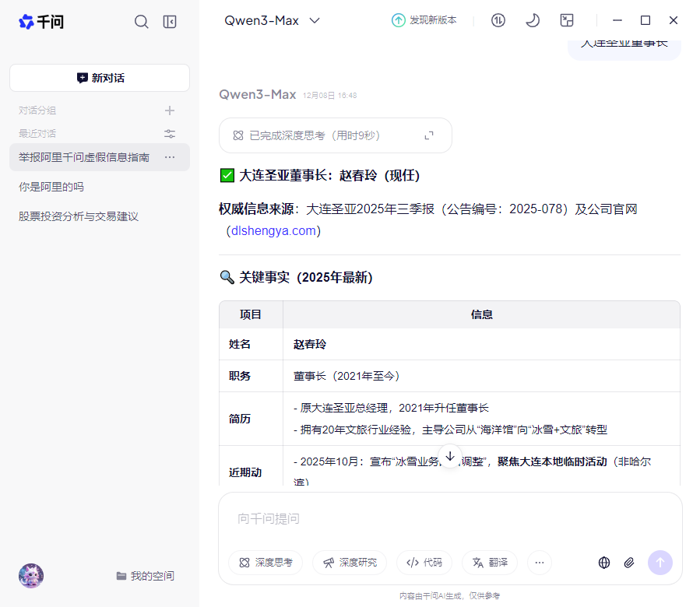Click the message timestamp 12月08日 16:48
Viewport: 700px width, 607px height.
click(x=330, y=96)
